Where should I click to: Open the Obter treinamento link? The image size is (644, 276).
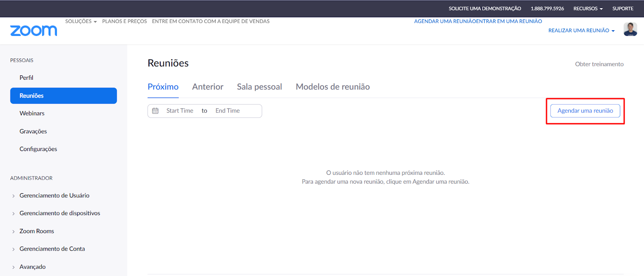(x=599, y=64)
